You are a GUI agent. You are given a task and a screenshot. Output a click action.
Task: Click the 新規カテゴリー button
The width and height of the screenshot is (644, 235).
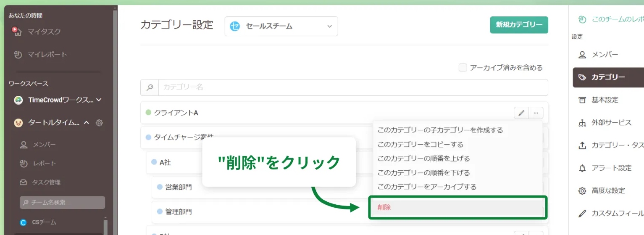(519, 25)
